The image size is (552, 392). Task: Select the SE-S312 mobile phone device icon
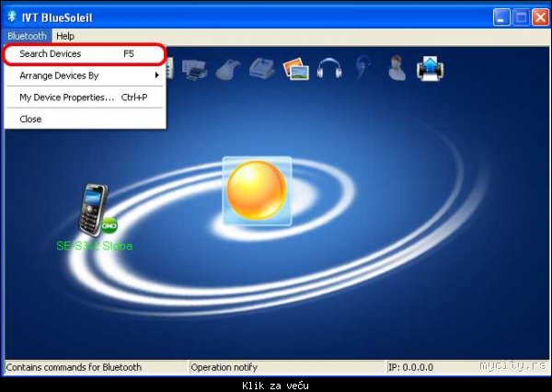pyautogui.click(x=94, y=210)
